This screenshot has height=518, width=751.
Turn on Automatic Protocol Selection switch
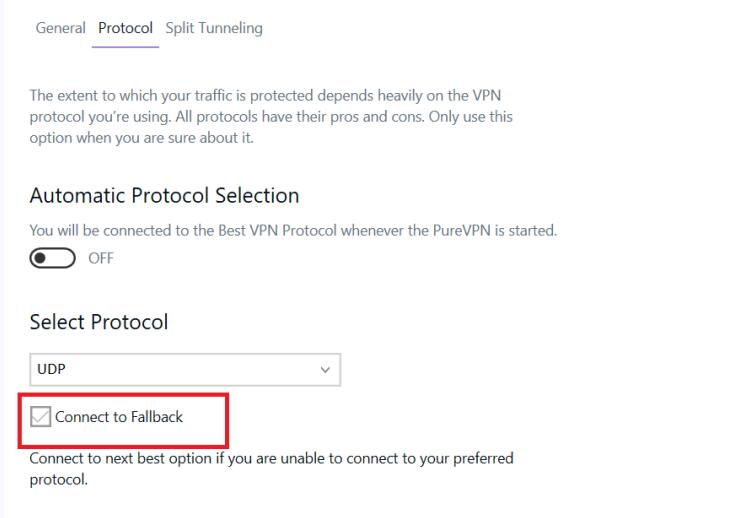pyautogui.click(x=52, y=259)
